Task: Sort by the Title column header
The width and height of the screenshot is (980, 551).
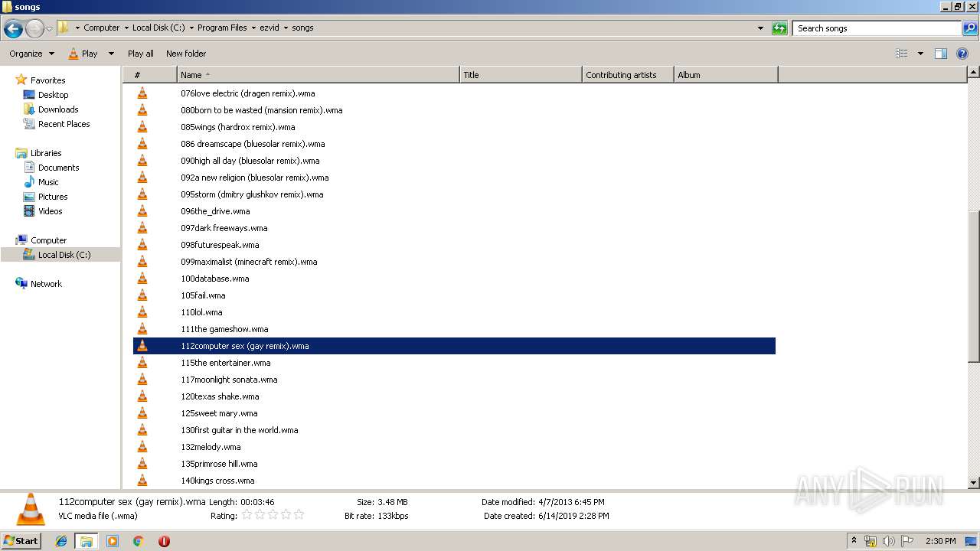Action: [521, 75]
